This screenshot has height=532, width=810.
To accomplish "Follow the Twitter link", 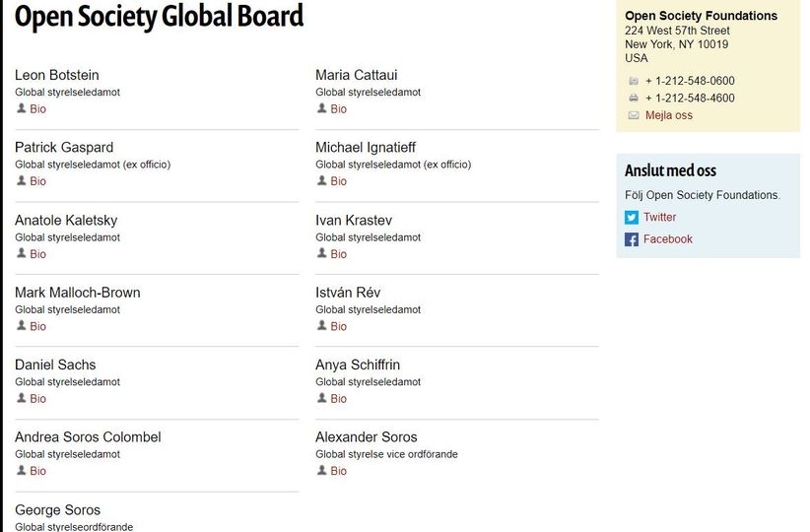I will click(x=660, y=218).
